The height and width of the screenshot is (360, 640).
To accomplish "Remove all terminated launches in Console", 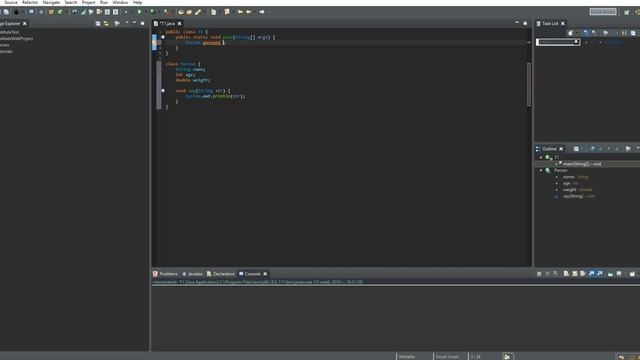I will tap(556, 274).
